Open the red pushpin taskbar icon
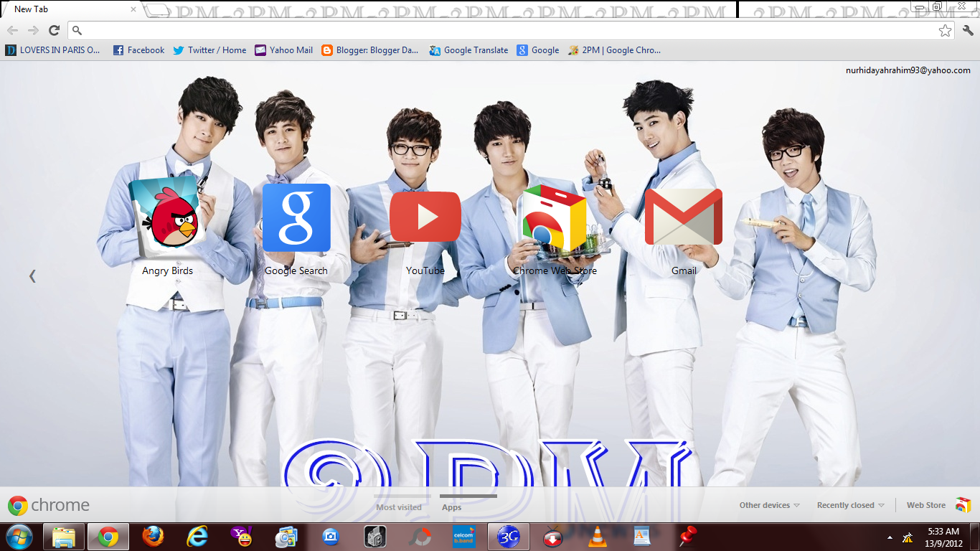This screenshot has height=551, width=980. tap(687, 537)
